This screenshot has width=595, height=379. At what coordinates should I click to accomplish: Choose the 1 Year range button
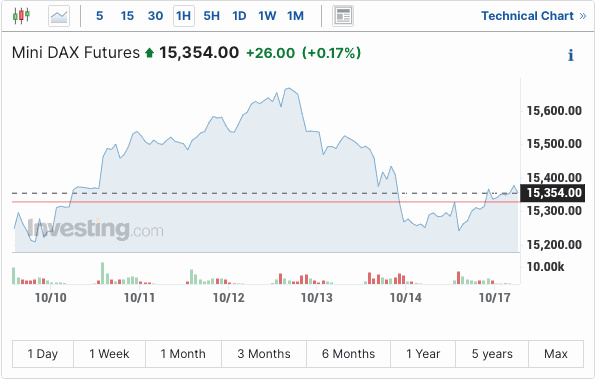423,354
